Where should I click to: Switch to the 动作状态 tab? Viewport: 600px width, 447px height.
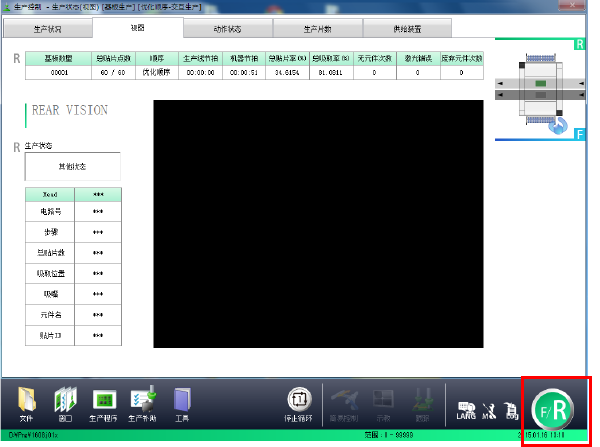coord(228,29)
